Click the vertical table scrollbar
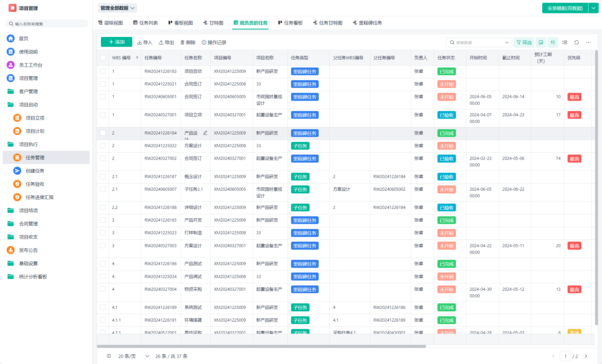This screenshot has width=602, height=364. pyautogui.click(x=596, y=188)
